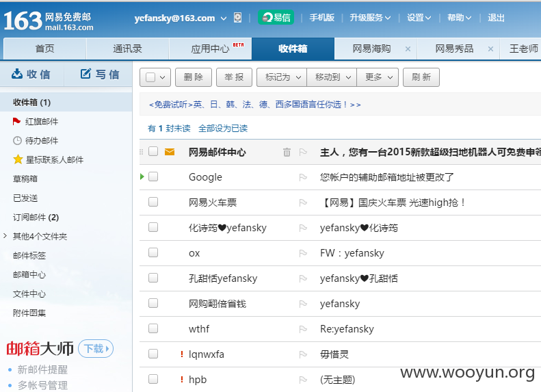Screen dimensions: 541x392
Task: Check the wthf message checkbox
Action: click(x=153, y=328)
